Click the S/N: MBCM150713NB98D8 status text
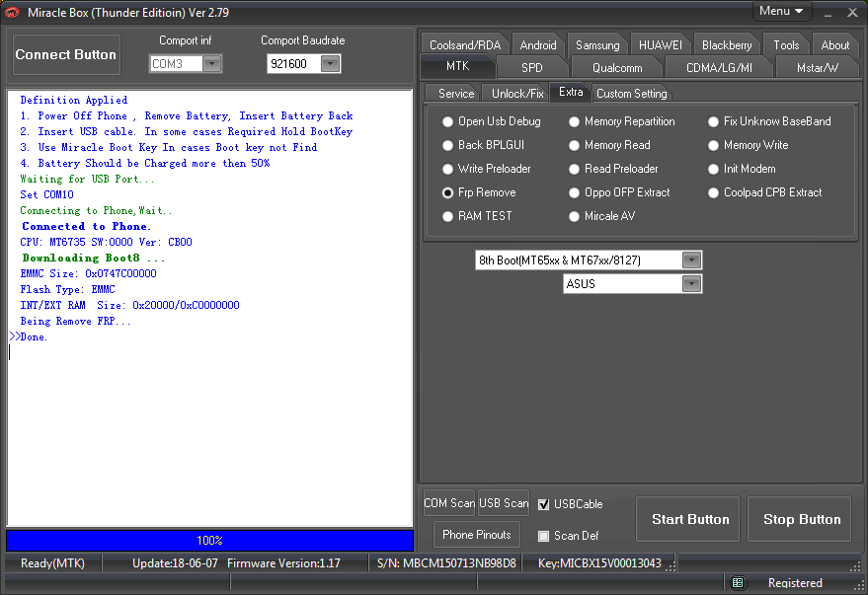The height and width of the screenshot is (595, 868). click(x=446, y=563)
